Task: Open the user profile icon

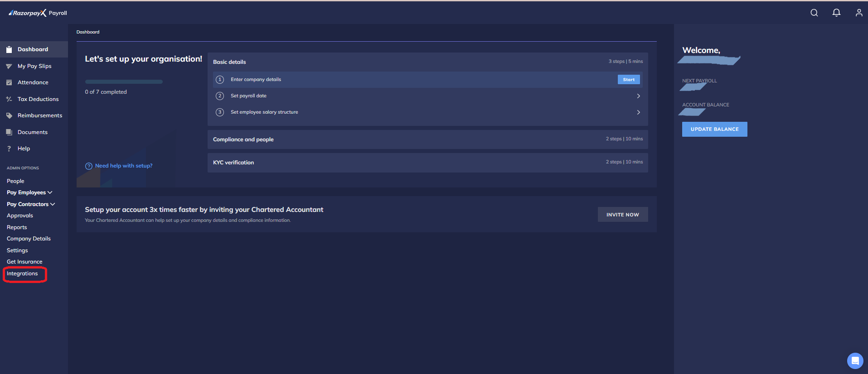Action: pyautogui.click(x=858, y=13)
